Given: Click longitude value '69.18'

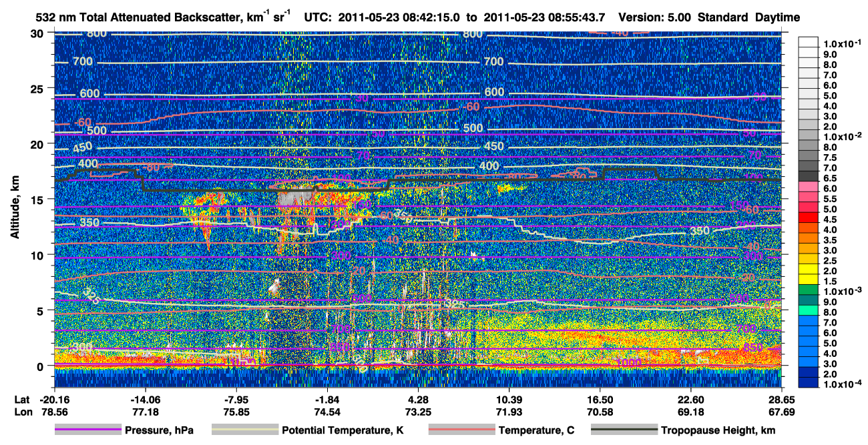Looking at the screenshot, I should pyautogui.click(x=690, y=412).
